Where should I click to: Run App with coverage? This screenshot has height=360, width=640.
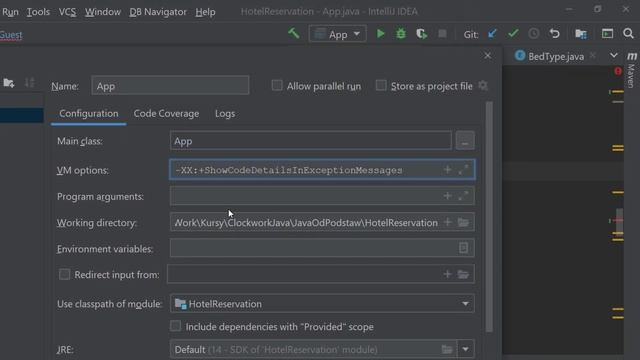[421, 33]
